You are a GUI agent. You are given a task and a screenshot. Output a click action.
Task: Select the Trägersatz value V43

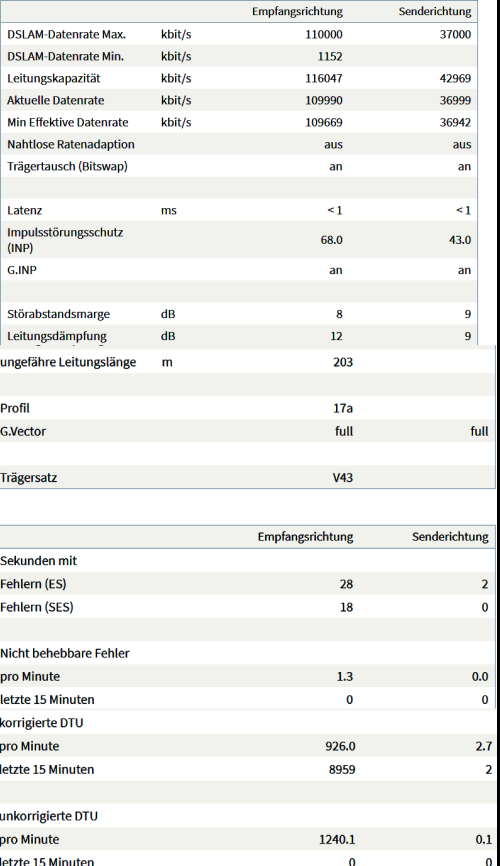(343, 478)
